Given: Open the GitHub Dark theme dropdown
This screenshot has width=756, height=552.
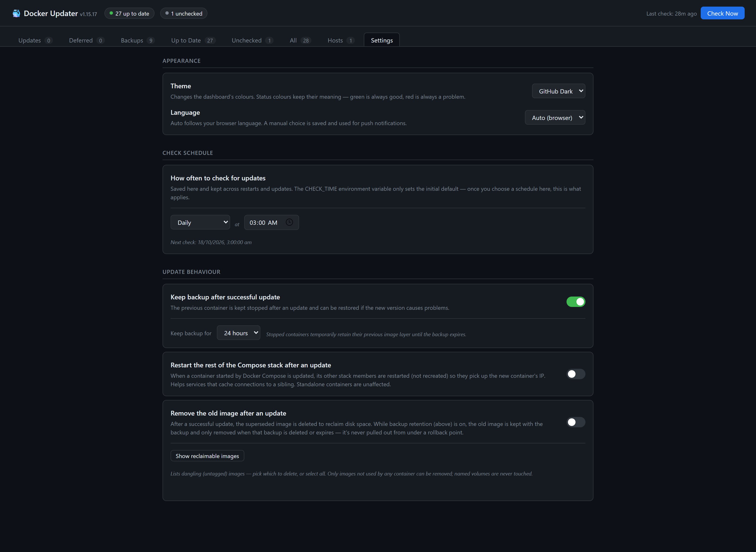Looking at the screenshot, I should coord(558,91).
